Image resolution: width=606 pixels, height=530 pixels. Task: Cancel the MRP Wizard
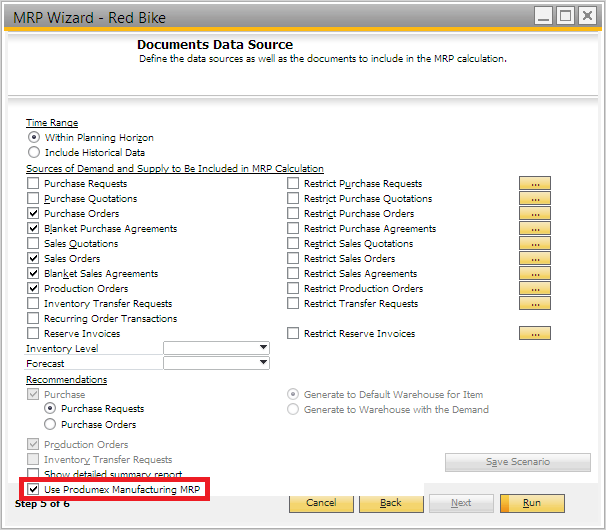pyautogui.click(x=321, y=503)
